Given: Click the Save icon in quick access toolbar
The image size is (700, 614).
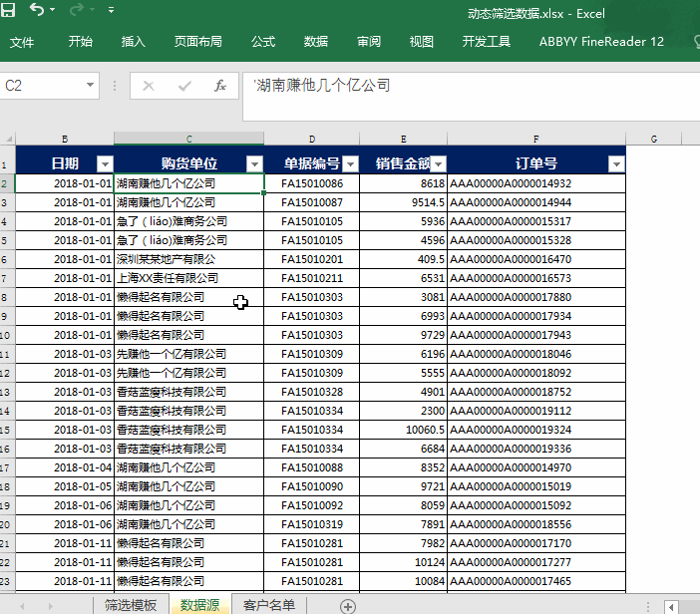Looking at the screenshot, I should (x=8, y=9).
